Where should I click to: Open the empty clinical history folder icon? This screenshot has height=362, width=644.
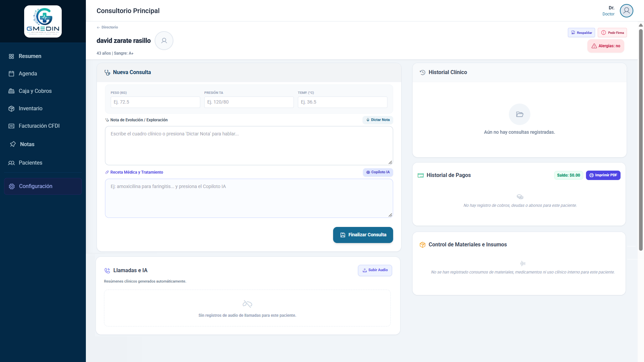pyautogui.click(x=520, y=114)
